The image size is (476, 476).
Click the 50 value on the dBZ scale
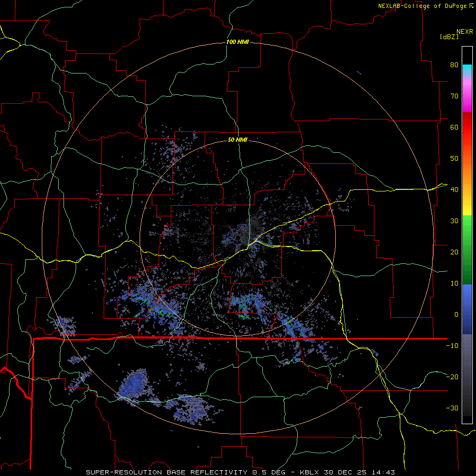pyautogui.click(x=454, y=159)
